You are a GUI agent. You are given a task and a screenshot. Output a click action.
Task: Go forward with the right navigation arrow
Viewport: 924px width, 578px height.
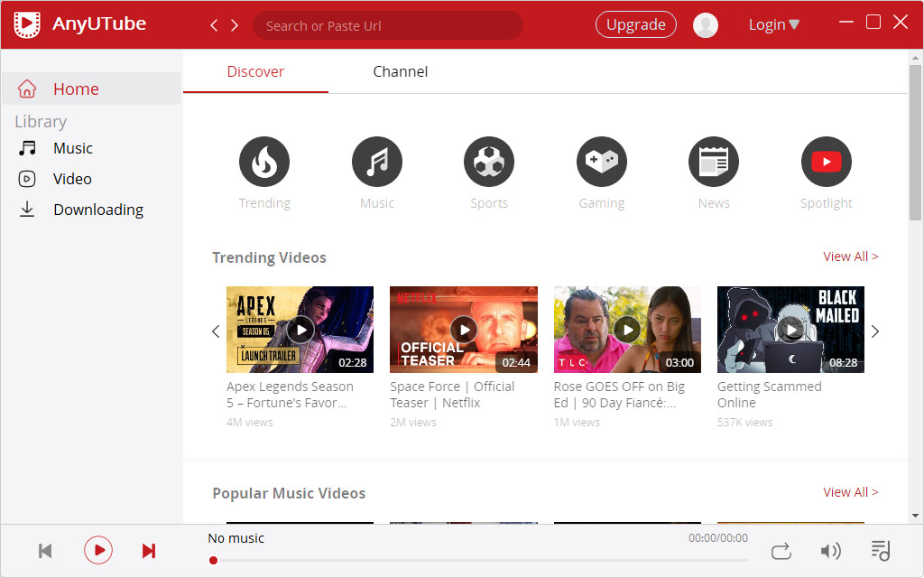point(235,25)
